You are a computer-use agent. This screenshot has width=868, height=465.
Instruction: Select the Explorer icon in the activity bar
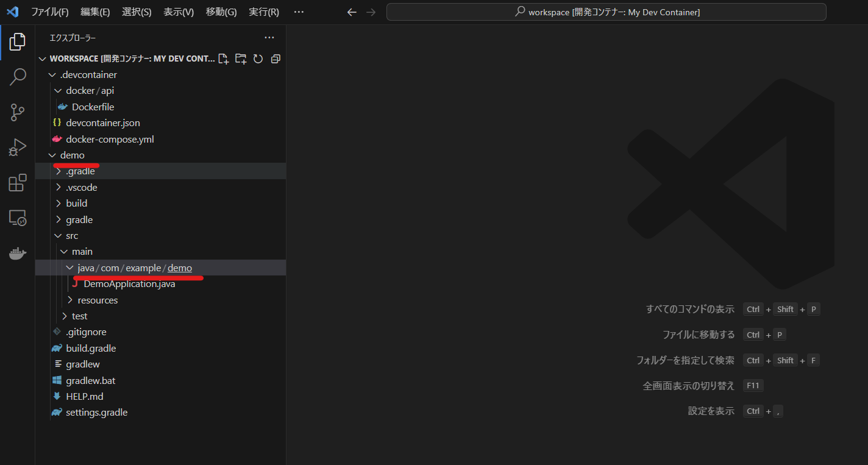(18, 41)
